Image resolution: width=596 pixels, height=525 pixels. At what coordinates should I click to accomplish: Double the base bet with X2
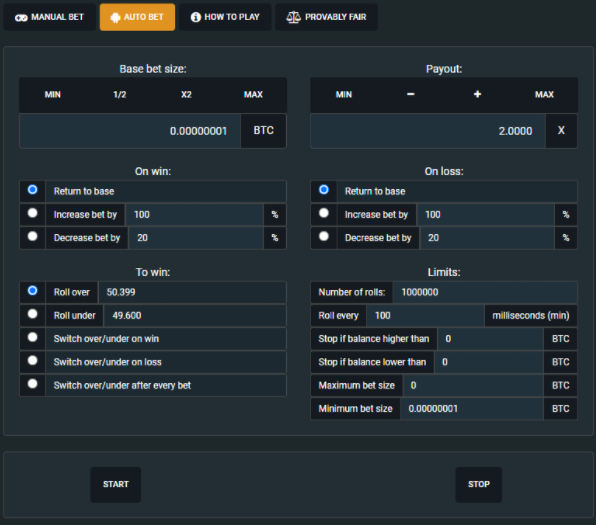(186, 94)
